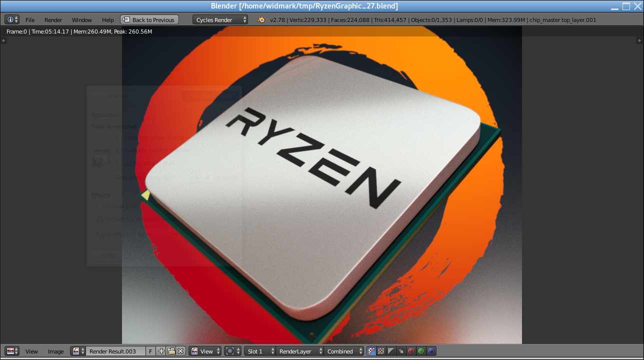Click the Back to Previous button
644x360 pixels.
[x=149, y=20]
